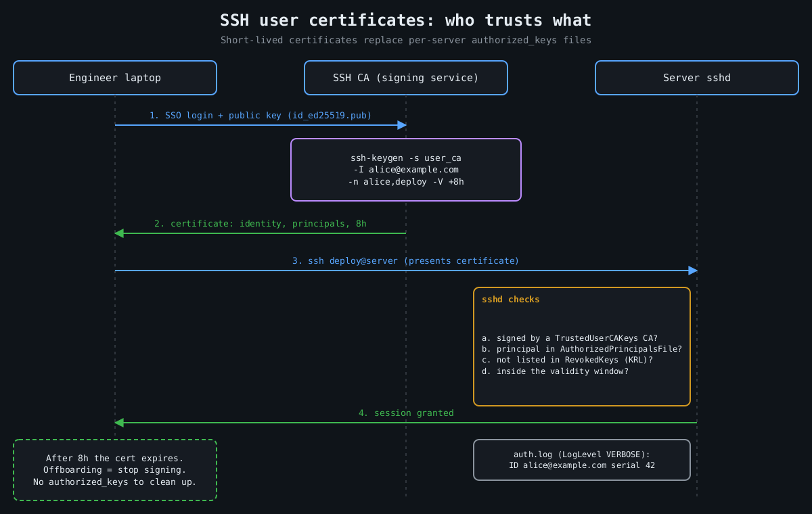Click the '-n alice,deploy -V +8h' line
Viewport: 812px width, 514px height.
pos(406,181)
